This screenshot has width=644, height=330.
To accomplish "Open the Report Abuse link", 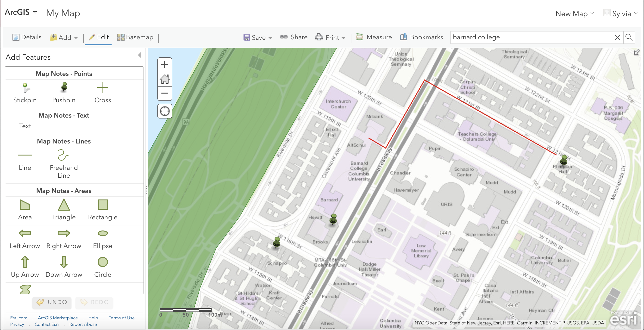I will coord(83,324).
